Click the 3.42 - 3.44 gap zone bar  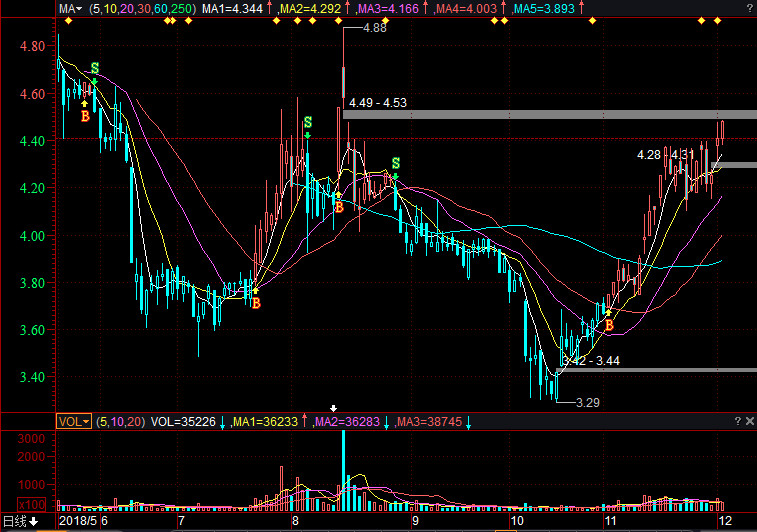(x=650, y=370)
